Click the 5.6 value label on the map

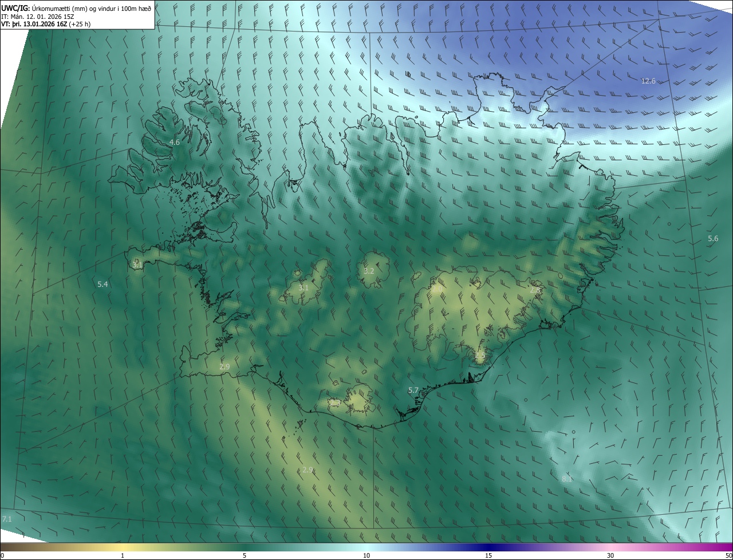coord(713,238)
